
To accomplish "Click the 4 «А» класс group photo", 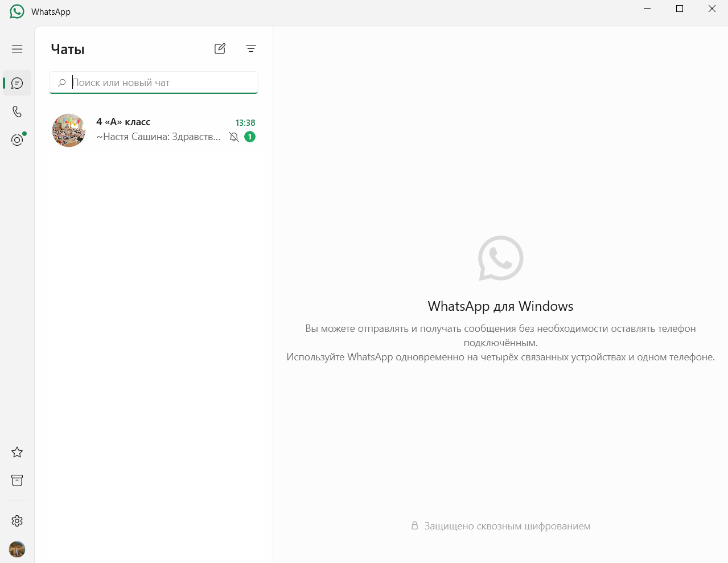I will pos(69,130).
